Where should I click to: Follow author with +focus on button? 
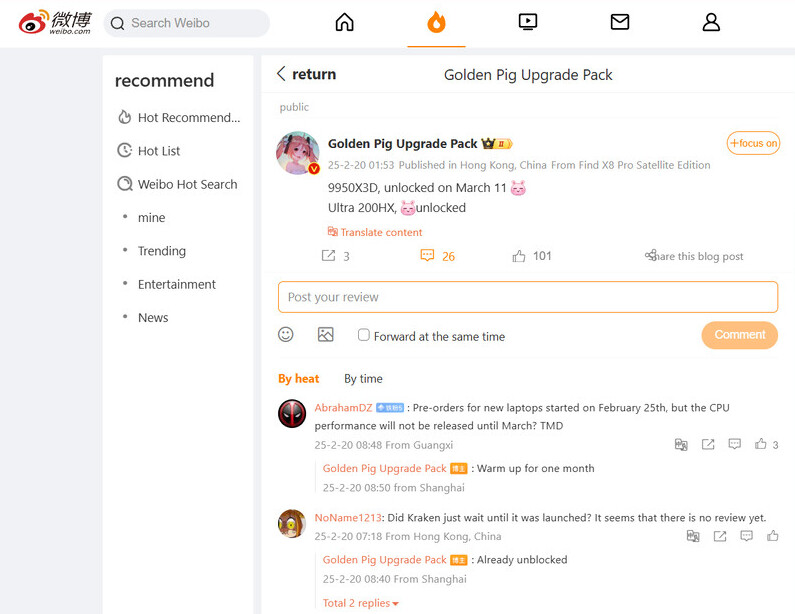pyautogui.click(x=753, y=143)
